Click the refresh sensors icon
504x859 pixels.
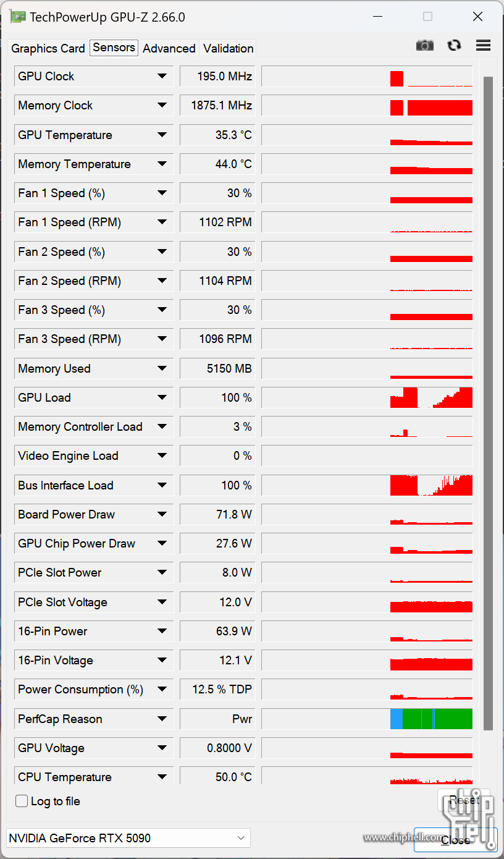(x=454, y=45)
